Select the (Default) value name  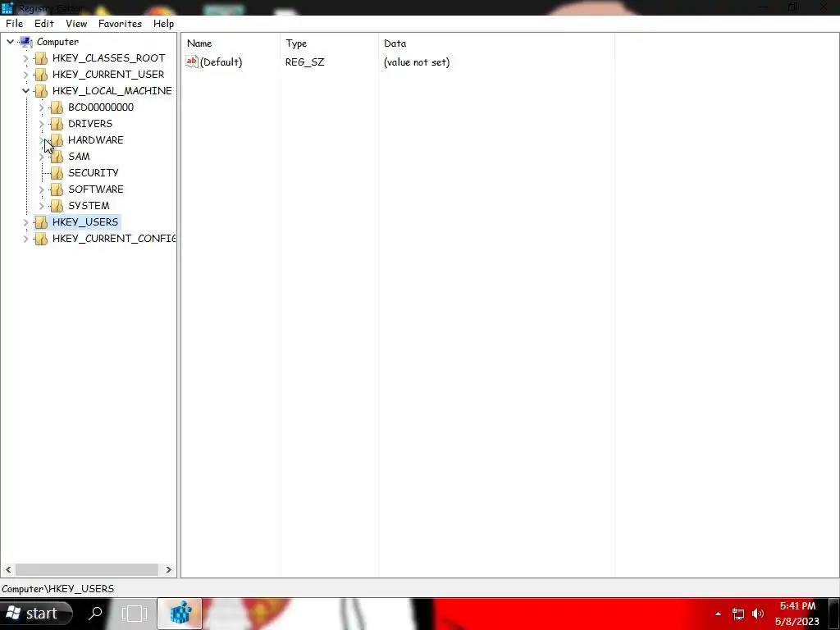click(221, 62)
